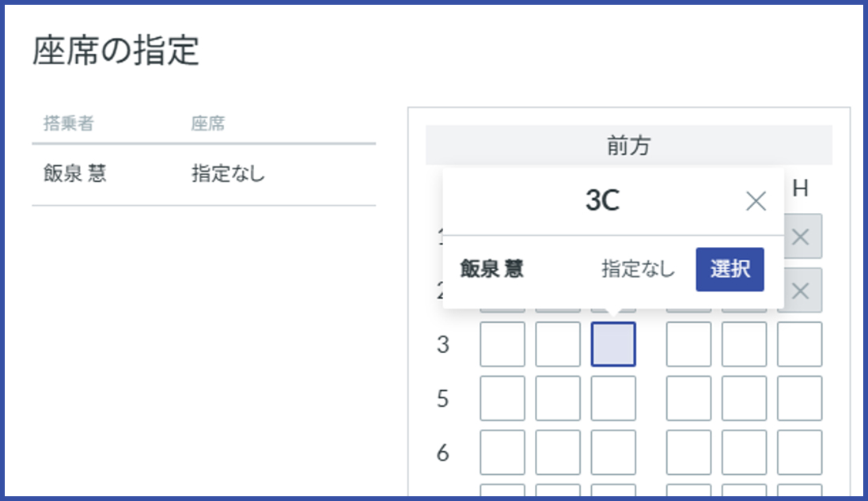Click the second seat in row 3
The height and width of the screenshot is (501, 868).
[x=558, y=343]
